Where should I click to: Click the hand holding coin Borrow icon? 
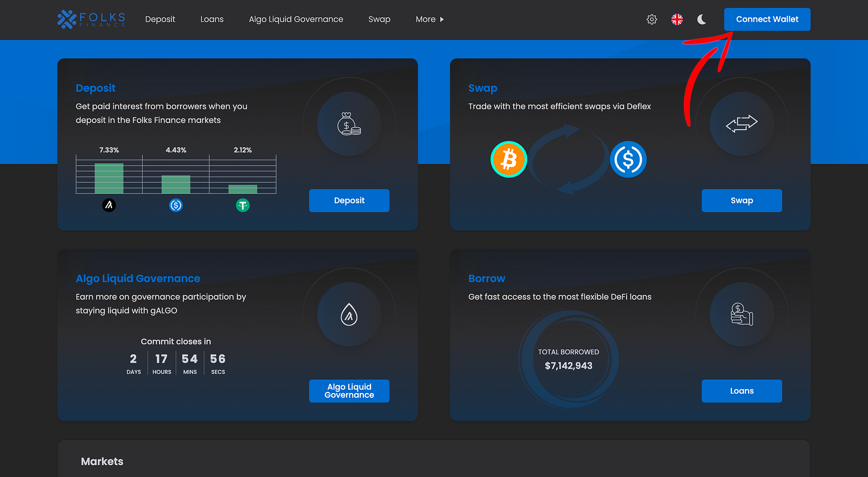click(x=741, y=314)
